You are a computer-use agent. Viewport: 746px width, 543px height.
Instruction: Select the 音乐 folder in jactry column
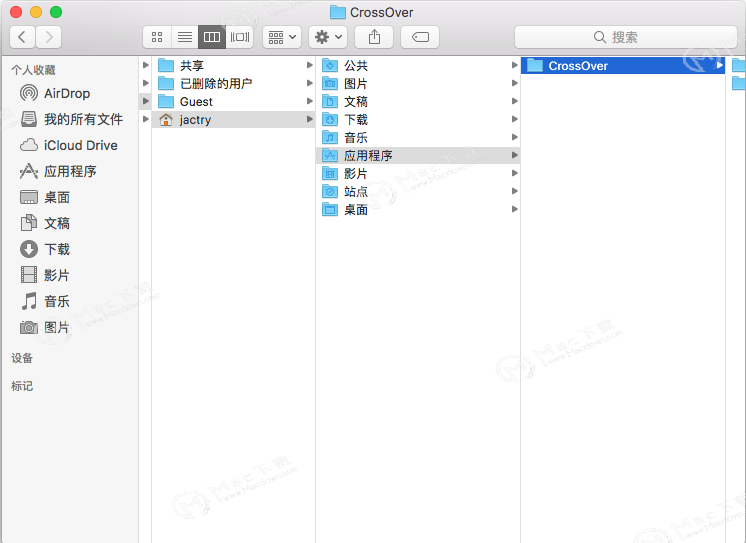pos(418,138)
